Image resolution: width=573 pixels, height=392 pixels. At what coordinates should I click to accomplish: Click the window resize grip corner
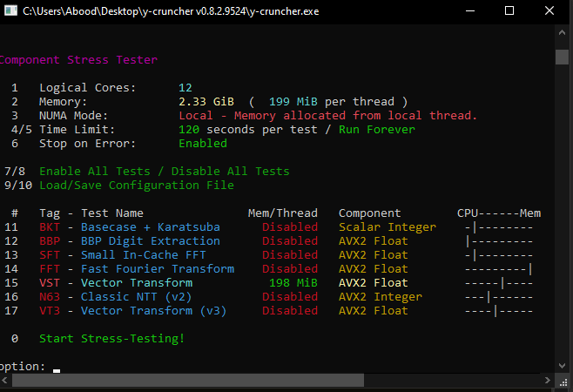(x=563, y=381)
